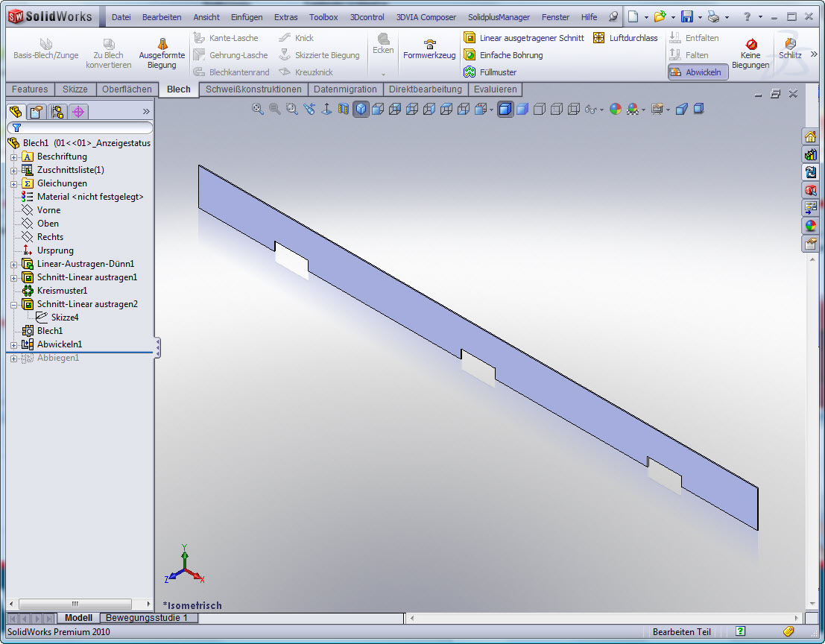Select the Formwerkzeug tool
The image size is (825, 644).
pos(429,50)
